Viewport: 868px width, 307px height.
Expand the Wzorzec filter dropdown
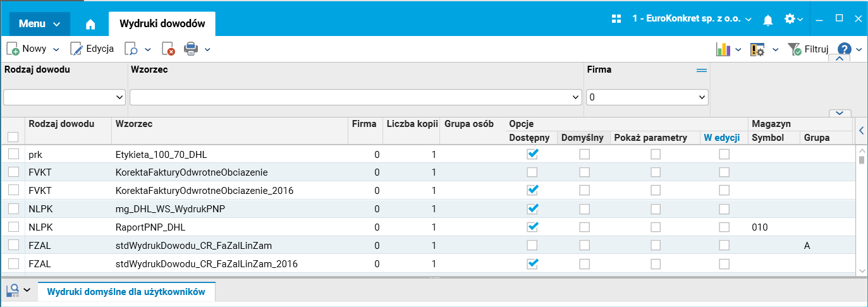(x=575, y=97)
